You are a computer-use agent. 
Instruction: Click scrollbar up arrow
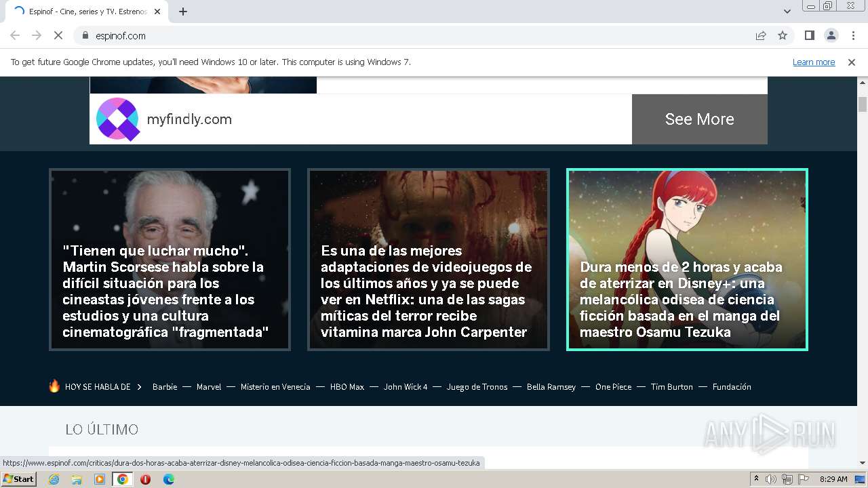[x=863, y=82]
